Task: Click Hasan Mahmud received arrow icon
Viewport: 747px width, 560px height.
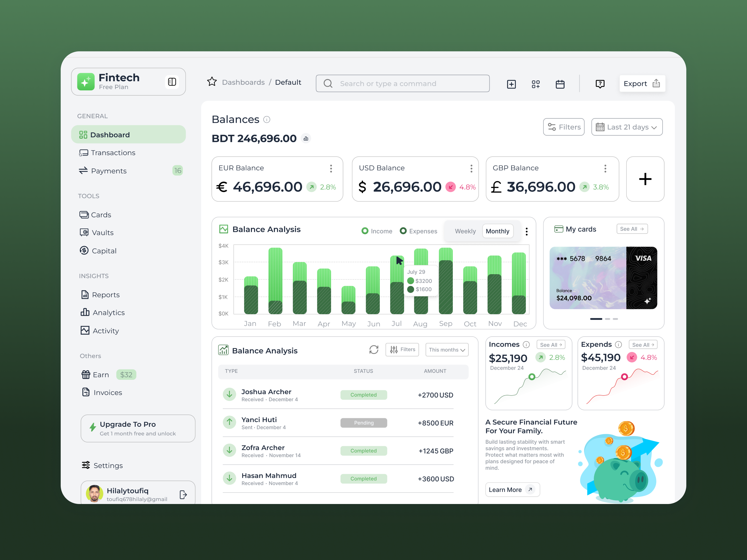Action: pos(229,478)
